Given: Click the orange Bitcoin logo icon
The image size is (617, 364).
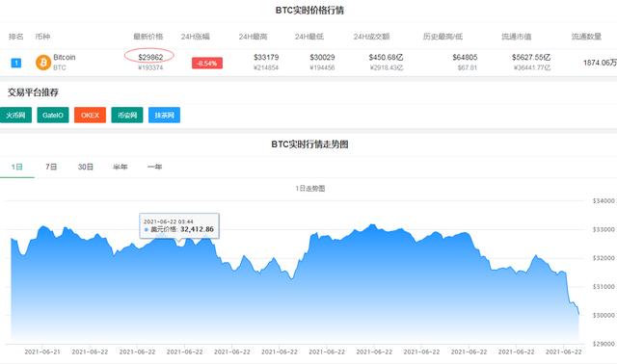Looking at the screenshot, I should point(43,63).
